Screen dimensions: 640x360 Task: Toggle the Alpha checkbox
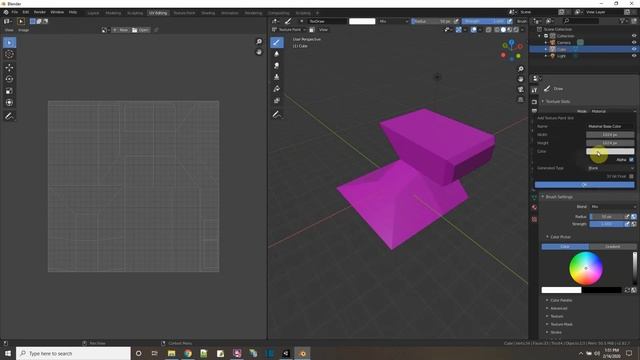pos(631,160)
